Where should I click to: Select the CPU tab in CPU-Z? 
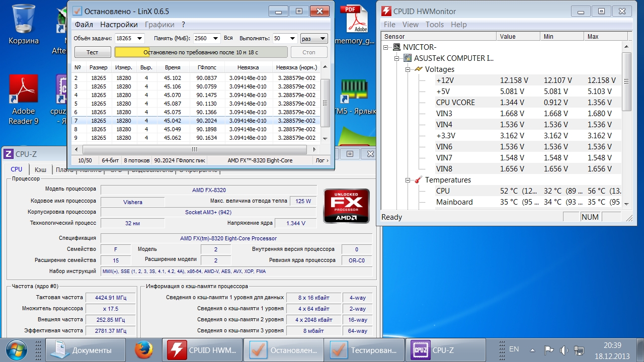pos(17,169)
